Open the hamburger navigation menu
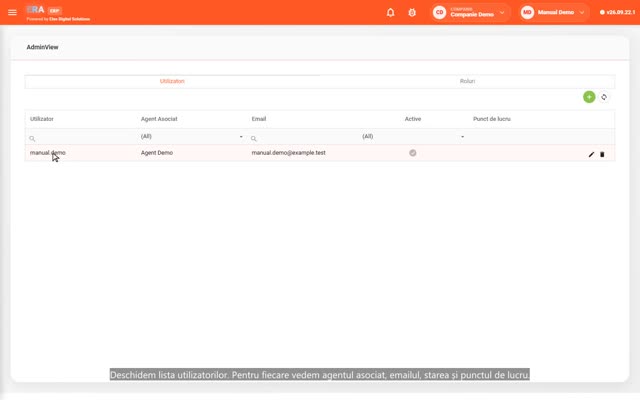 click(x=12, y=12)
